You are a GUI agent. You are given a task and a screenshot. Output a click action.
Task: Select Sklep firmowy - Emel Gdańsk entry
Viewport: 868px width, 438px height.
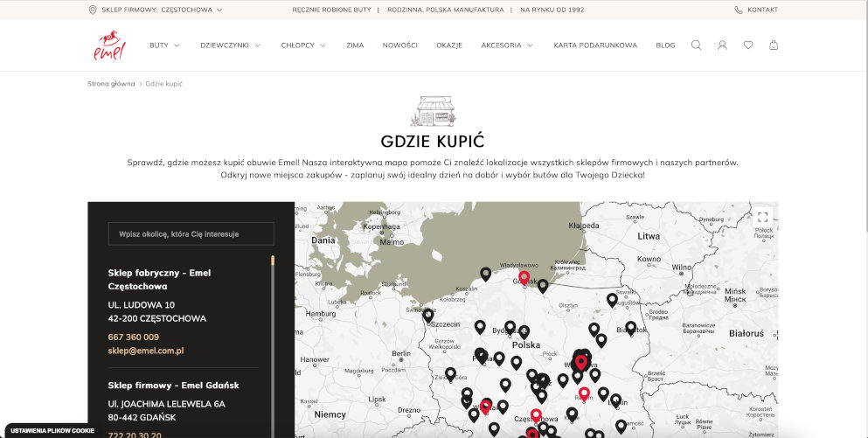tap(174, 385)
